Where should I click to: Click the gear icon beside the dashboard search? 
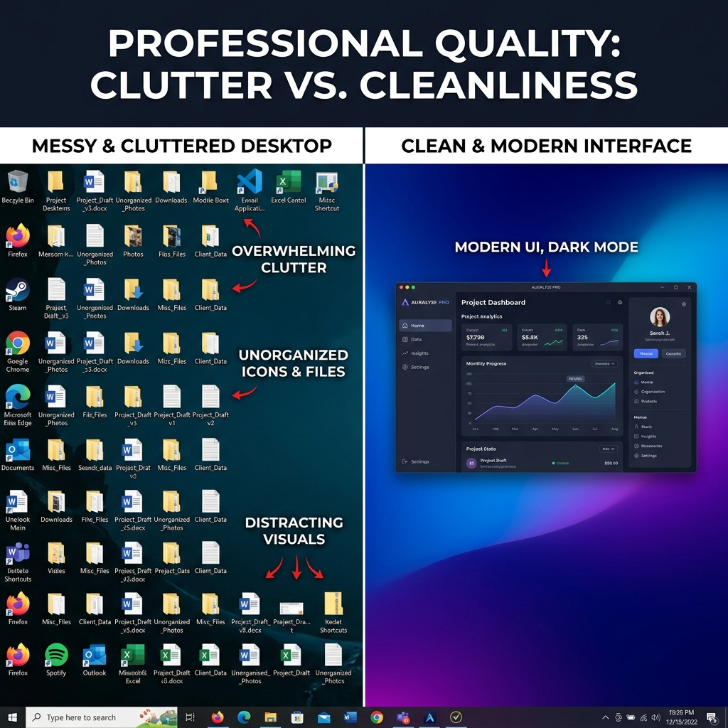(620, 302)
